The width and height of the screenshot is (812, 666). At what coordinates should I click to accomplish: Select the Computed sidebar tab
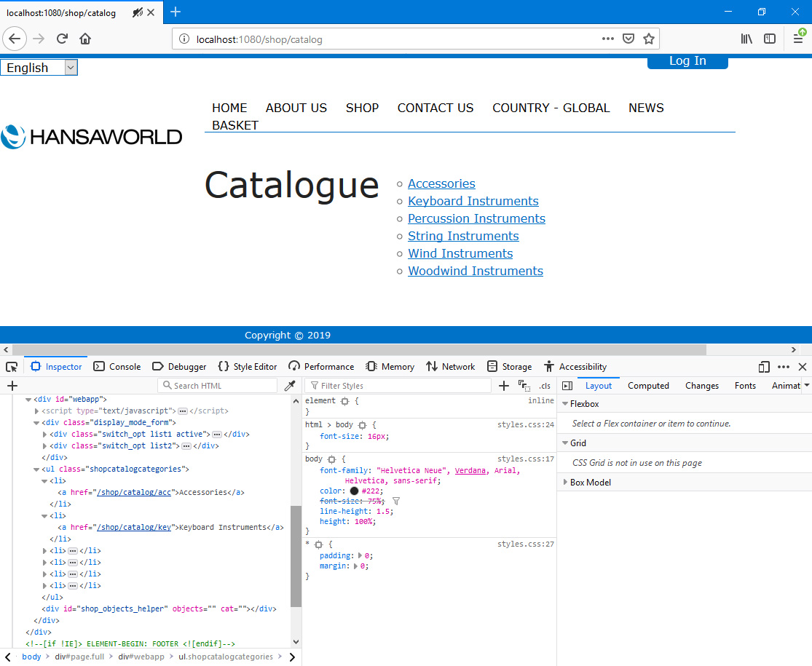coord(648,386)
